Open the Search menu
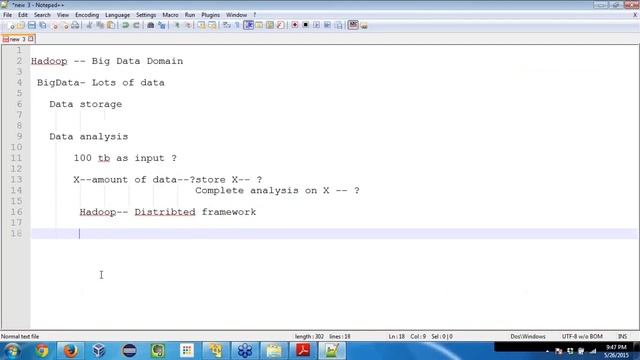Screen dimensions: 640x360 click(x=42, y=15)
